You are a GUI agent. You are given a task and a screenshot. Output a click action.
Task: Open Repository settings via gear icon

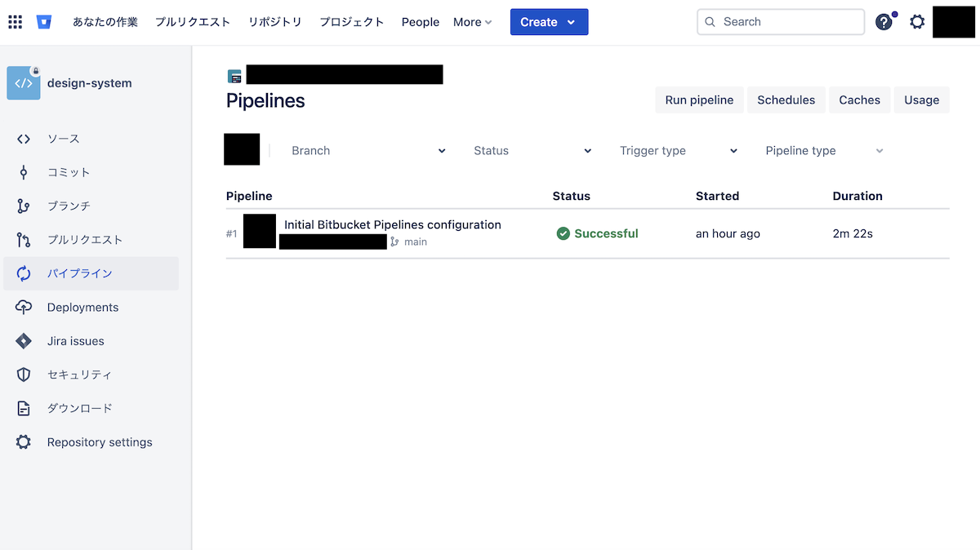point(24,441)
